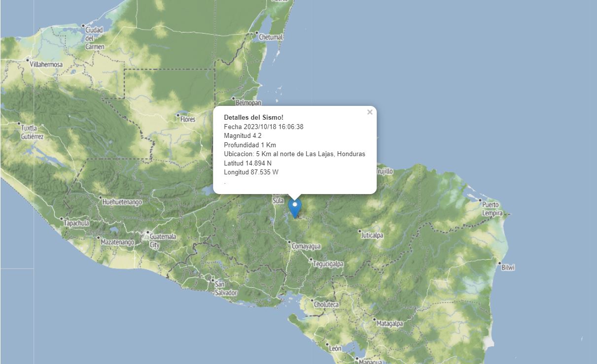Click the Comayagua city label
Viewport: 597px width, 364px height.
pyautogui.click(x=306, y=246)
